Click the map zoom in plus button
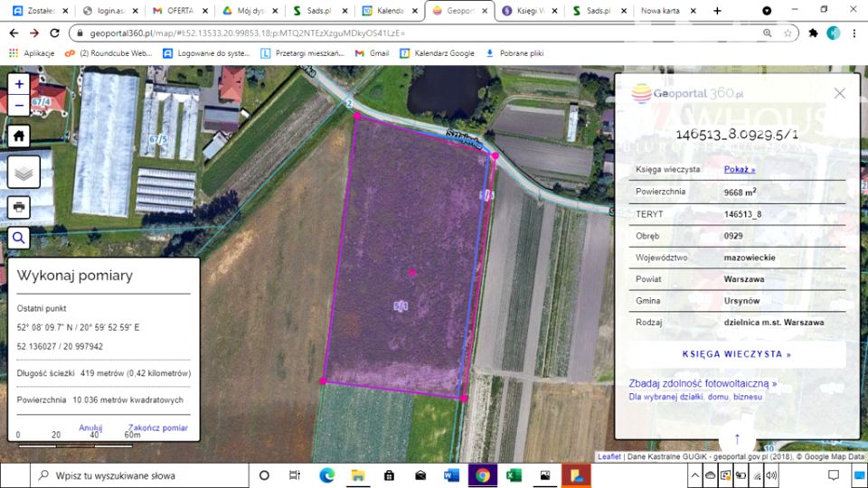The image size is (868, 488). point(20,83)
